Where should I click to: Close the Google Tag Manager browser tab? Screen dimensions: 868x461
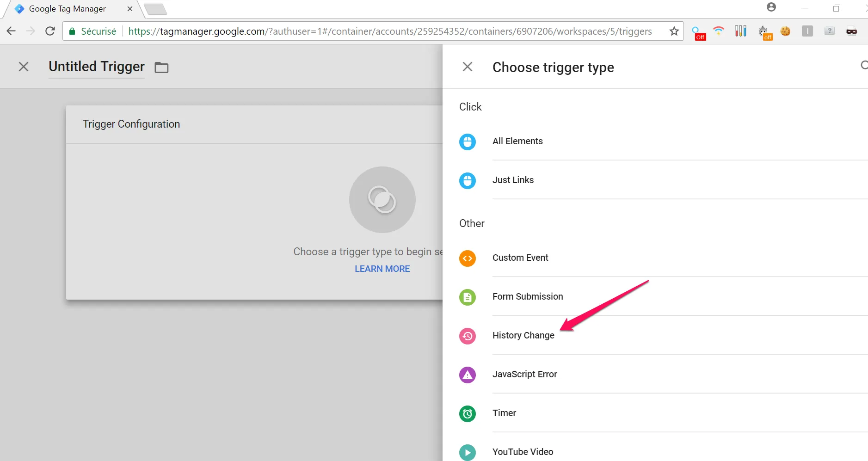click(x=130, y=9)
